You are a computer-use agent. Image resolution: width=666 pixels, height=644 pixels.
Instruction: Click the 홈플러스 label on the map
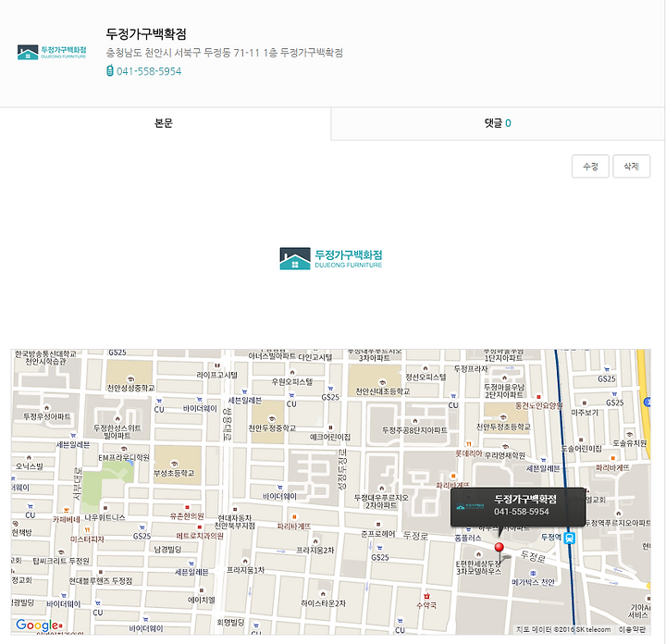pos(468,538)
